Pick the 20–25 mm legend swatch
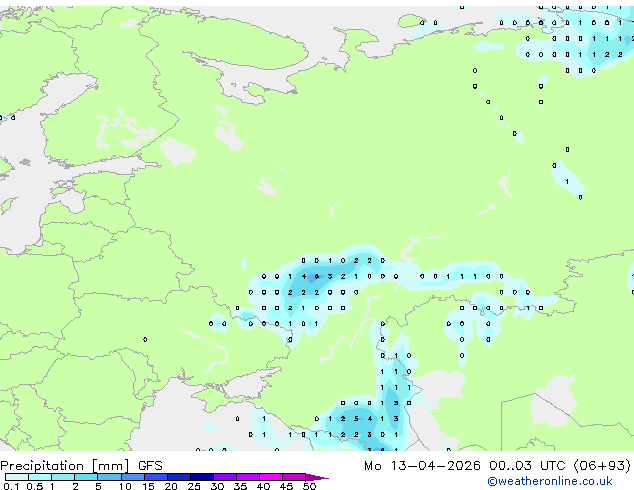The width and height of the screenshot is (634, 490). pos(179,477)
